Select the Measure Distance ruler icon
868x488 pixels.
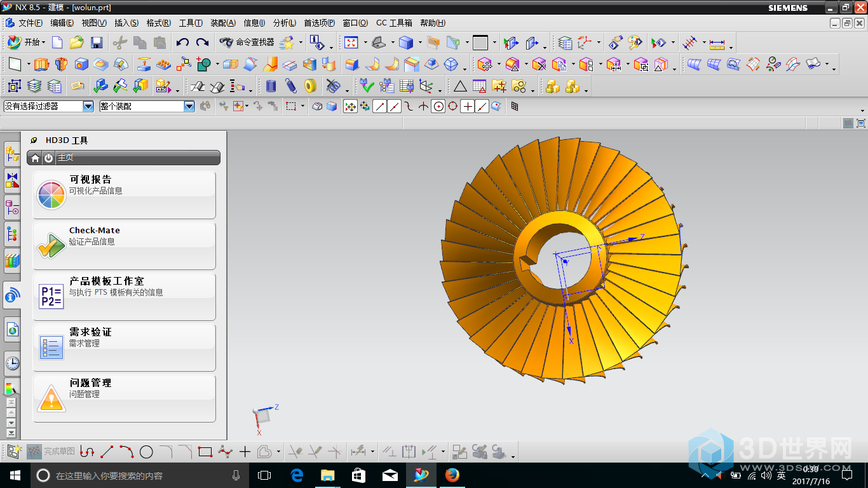tap(717, 43)
